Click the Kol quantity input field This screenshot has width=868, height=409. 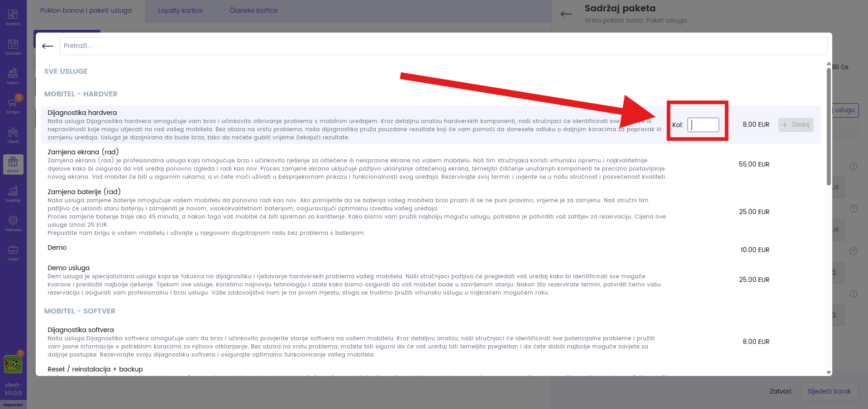pyautogui.click(x=703, y=125)
